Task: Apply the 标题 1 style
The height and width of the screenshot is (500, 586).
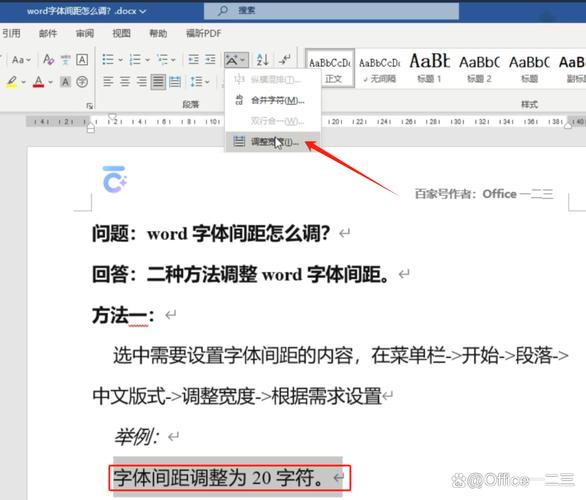Action: (x=429, y=68)
